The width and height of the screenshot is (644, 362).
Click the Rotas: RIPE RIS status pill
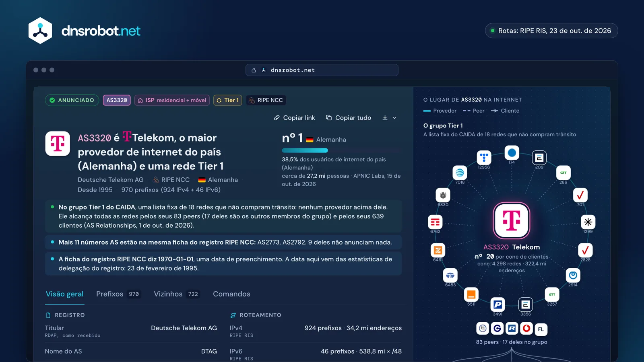pyautogui.click(x=551, y=31)
